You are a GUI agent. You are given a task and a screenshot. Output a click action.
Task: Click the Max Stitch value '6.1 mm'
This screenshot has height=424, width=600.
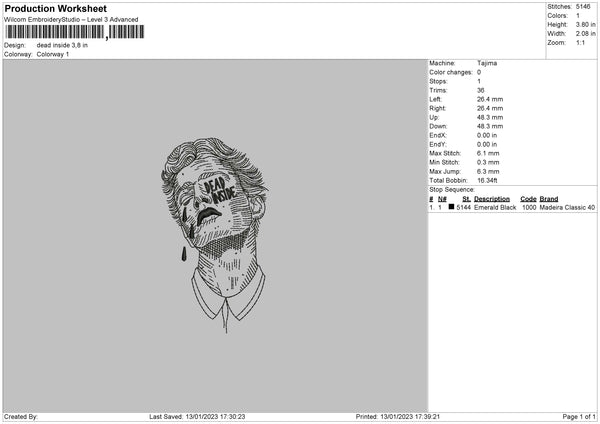(x=488, y=153)
